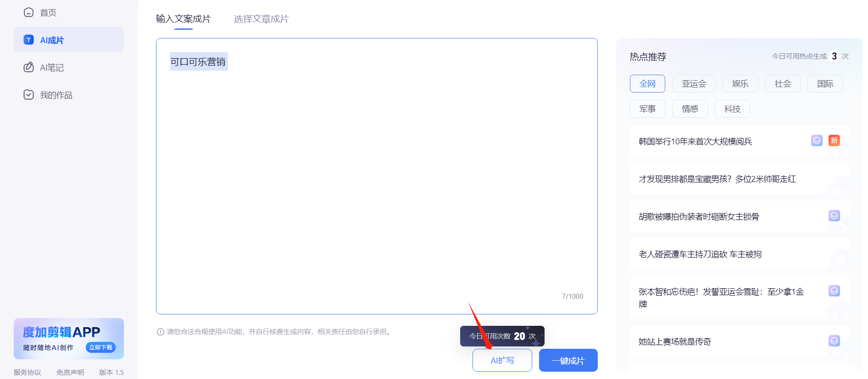
Task: Select the 全网 hot topic filter
Action: click(647, 84)
